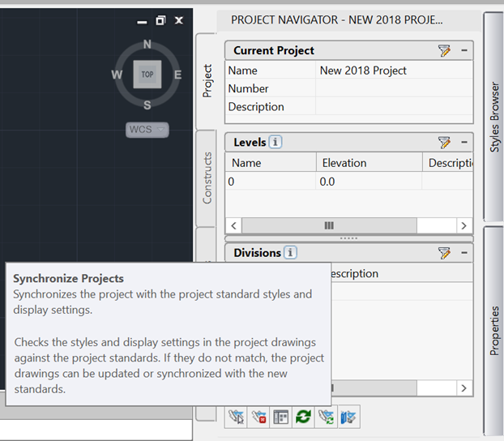Click the Close Current Project icon
This screenshot has height=441, width=504.
click(x=258, y=417)
